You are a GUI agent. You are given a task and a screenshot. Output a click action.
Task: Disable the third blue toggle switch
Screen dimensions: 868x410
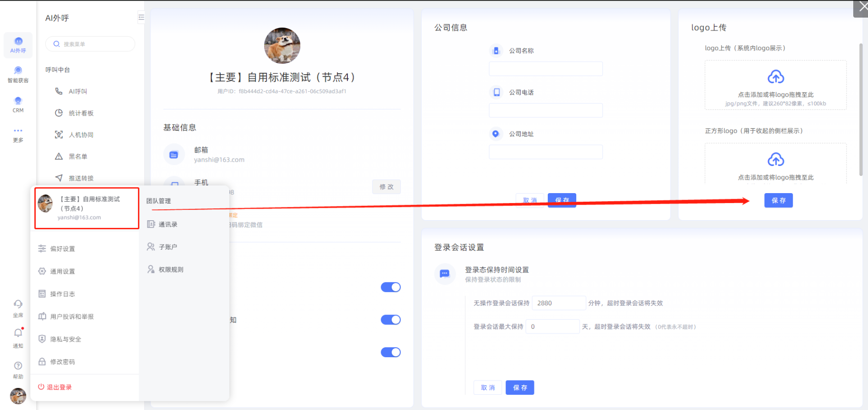pos(391,352)
